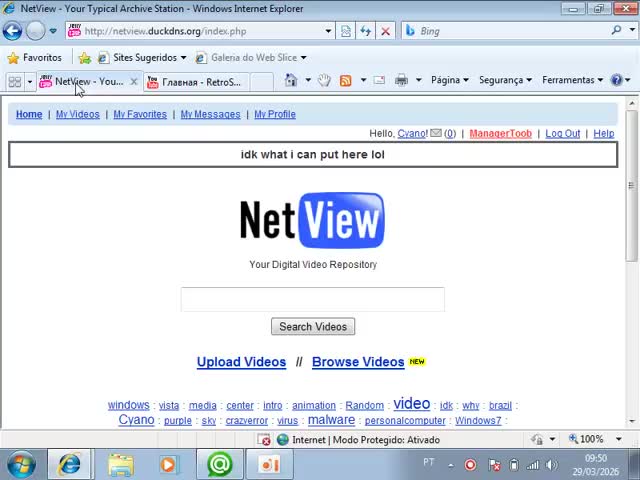Click the browser Back button

(13, 31)
